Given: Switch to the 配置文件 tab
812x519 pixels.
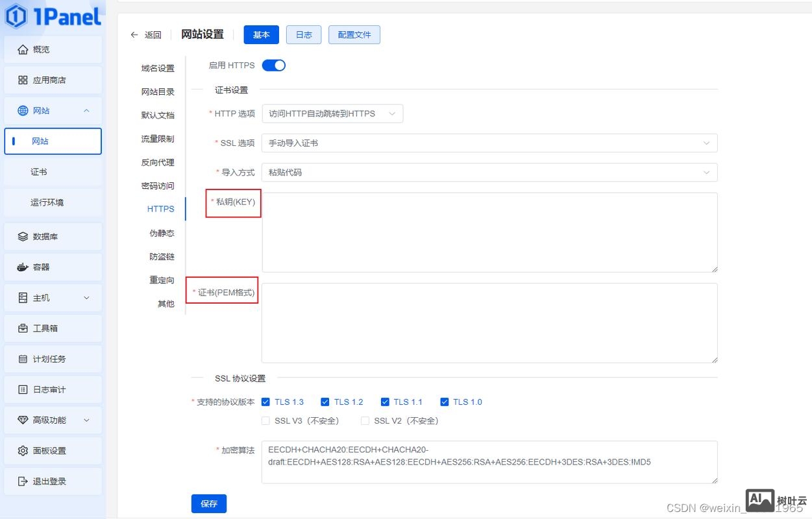Looking at the screenshot, I should [354, 34].
